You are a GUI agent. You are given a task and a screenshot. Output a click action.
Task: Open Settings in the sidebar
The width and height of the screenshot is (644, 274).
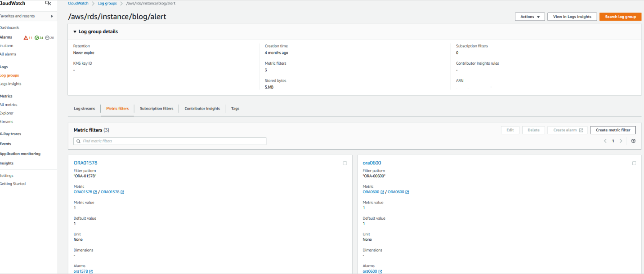pos(7,176)
